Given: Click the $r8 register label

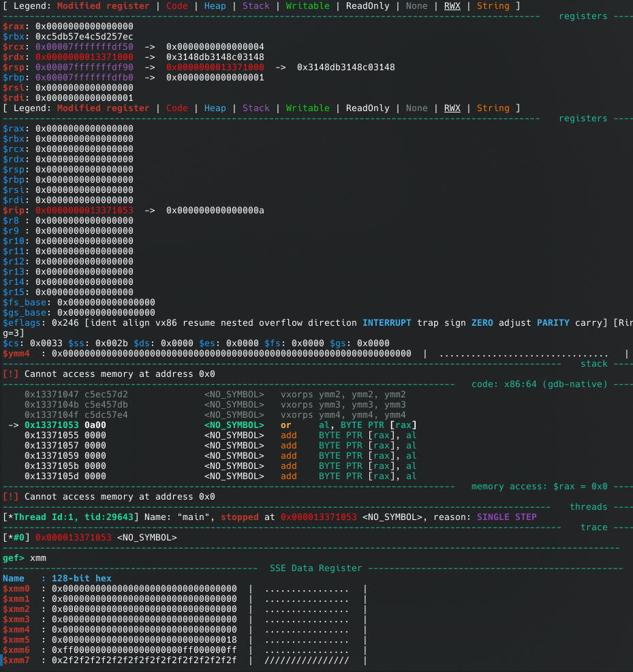Looking at the screenshot, I should pyautogui.click(x=11, y=221).
